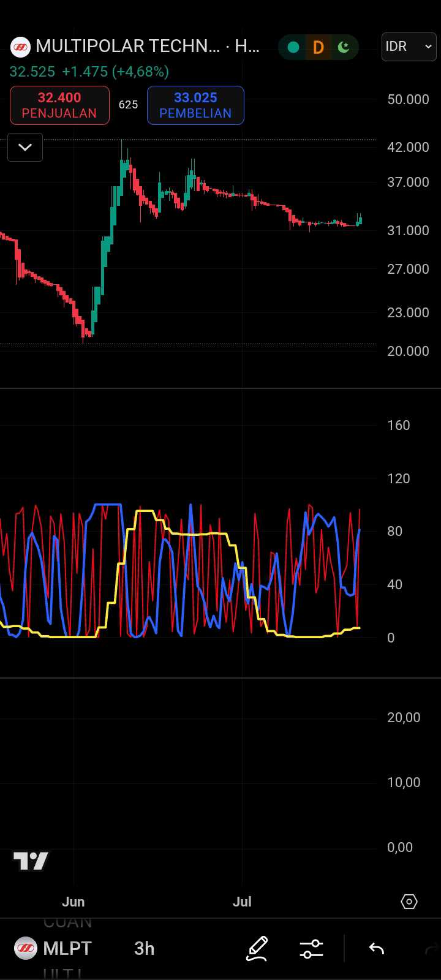The height and width of the screenshot is (980, 441).
Task: Change the 3h timeframe interval
Action: coord(145,948)
